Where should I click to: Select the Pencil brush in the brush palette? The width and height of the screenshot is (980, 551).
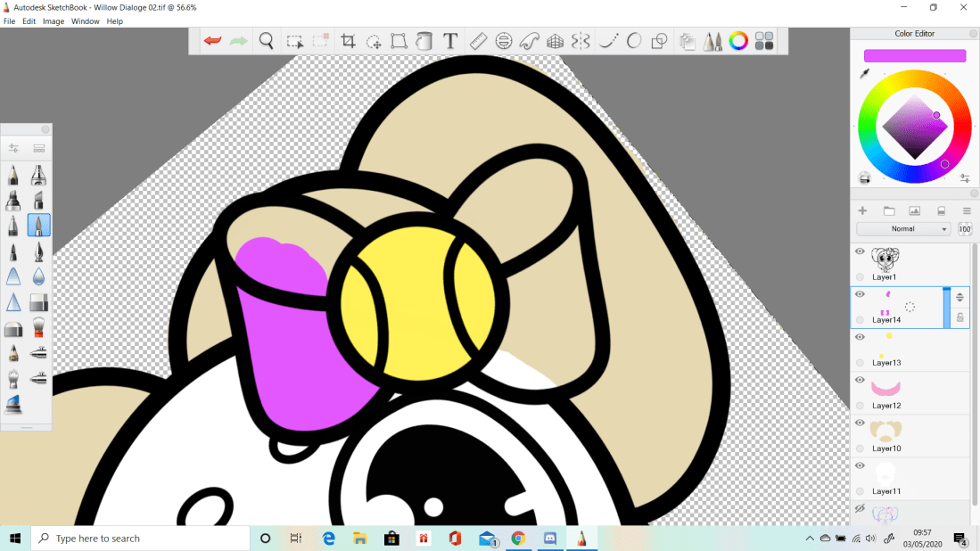coord(12,176)
